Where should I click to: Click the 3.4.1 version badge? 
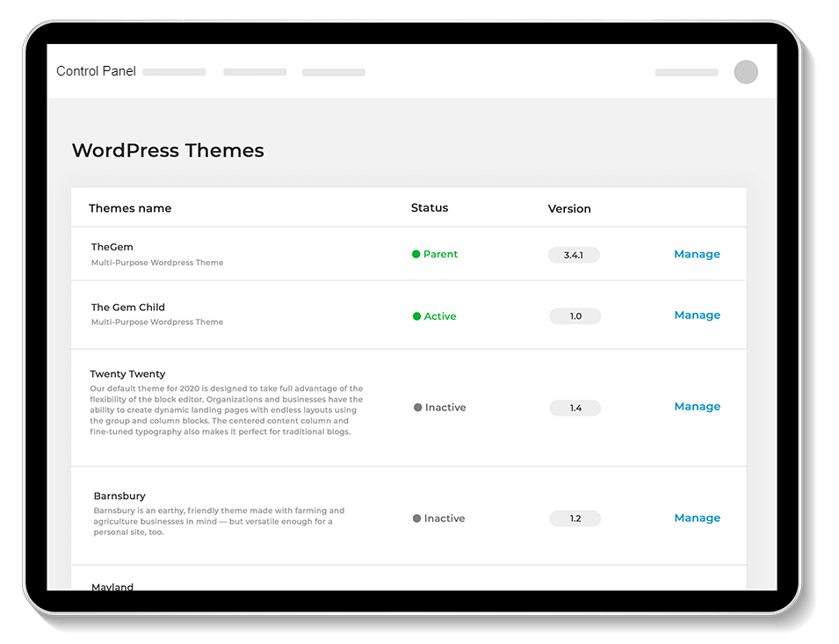point(574,255)
